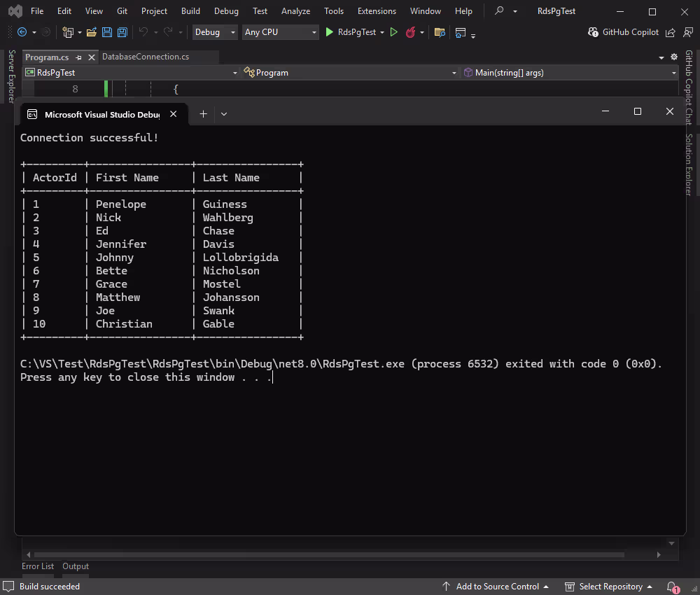This screenshot has width=700, height=595.
Task: Click Add to Source Control
Action: (497, 587)
